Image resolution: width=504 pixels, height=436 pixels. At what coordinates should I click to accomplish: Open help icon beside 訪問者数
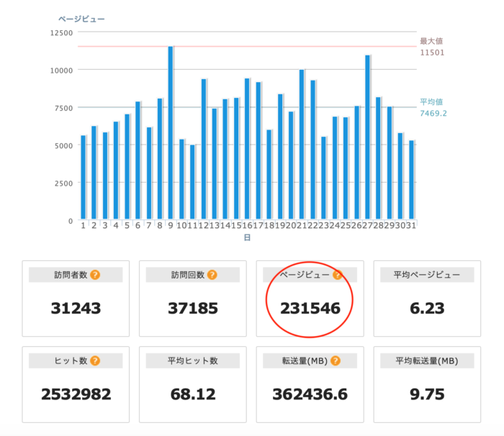click(x=95, y=275)
